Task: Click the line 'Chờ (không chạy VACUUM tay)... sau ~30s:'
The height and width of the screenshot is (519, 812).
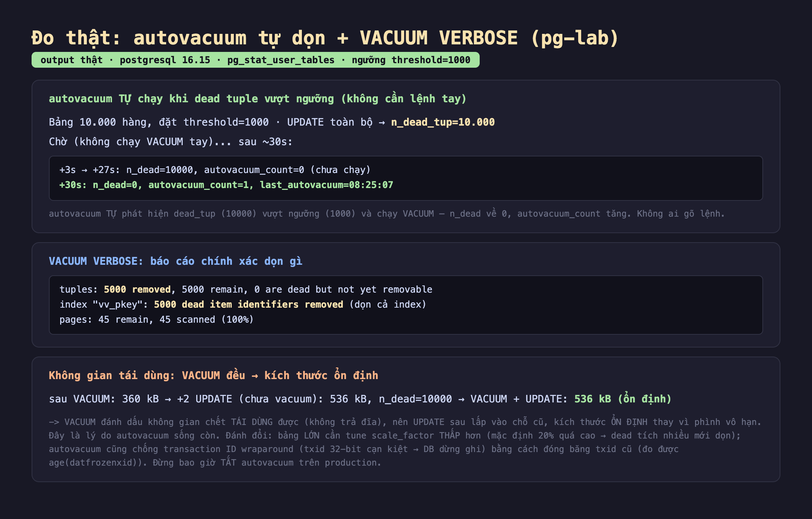Action: pyautogui.click(x=171, y=142)
